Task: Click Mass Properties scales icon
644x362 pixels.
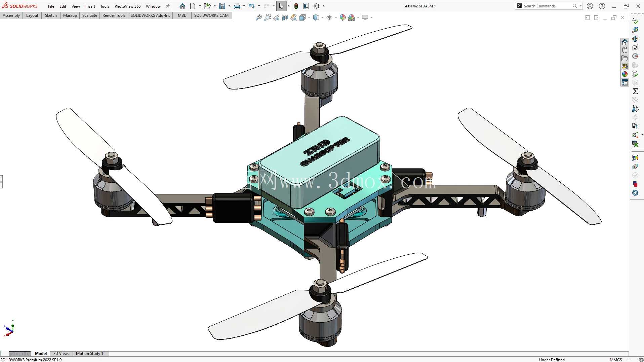Action: pos(635,39)
